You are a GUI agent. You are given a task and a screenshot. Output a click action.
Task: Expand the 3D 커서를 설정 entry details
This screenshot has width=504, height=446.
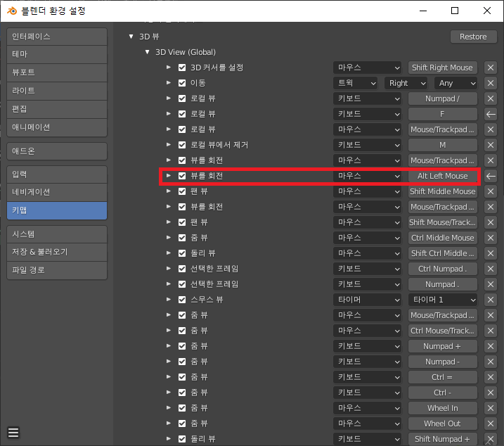coord(169,68)
